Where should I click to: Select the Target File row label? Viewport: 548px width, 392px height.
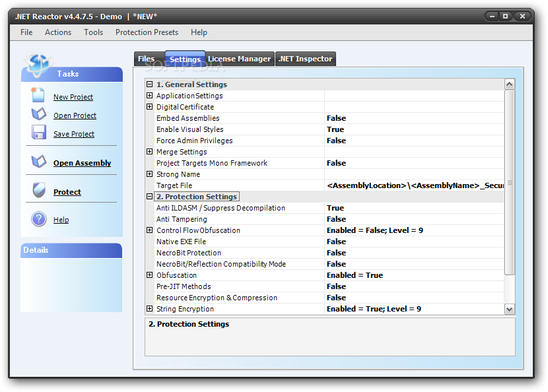[x=174, y=185]
